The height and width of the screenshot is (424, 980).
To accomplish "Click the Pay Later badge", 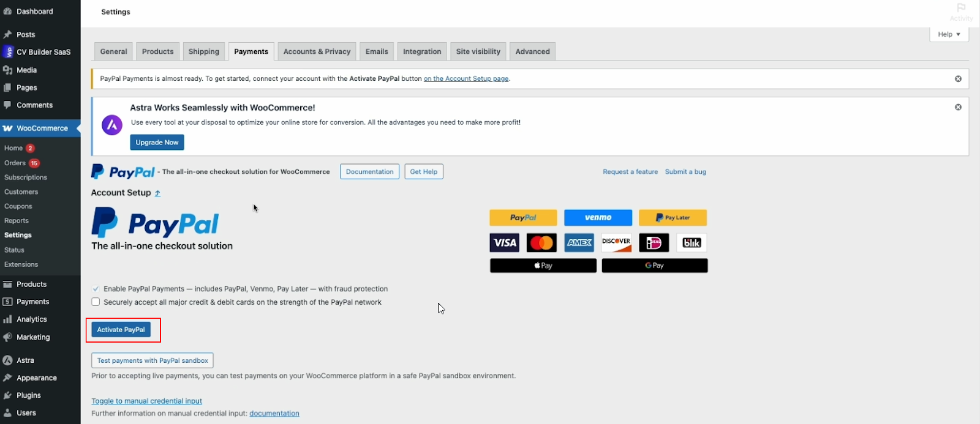I will (x=673, y=218).
